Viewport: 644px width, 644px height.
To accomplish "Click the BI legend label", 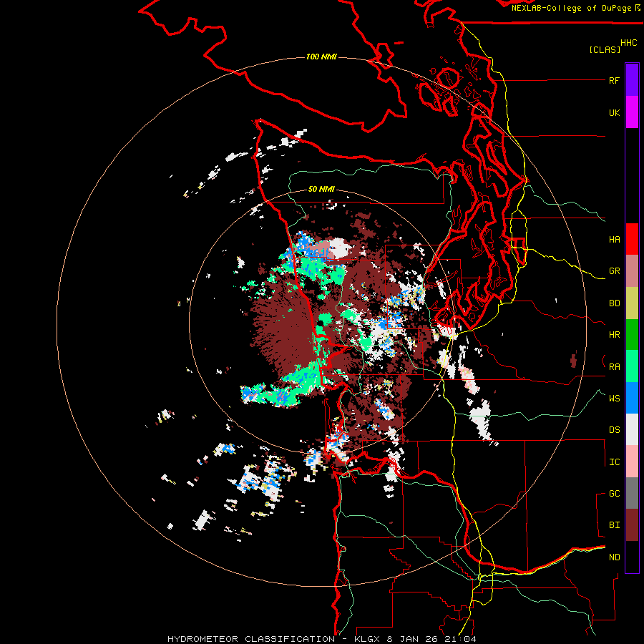I will click(x=614, y=525).
